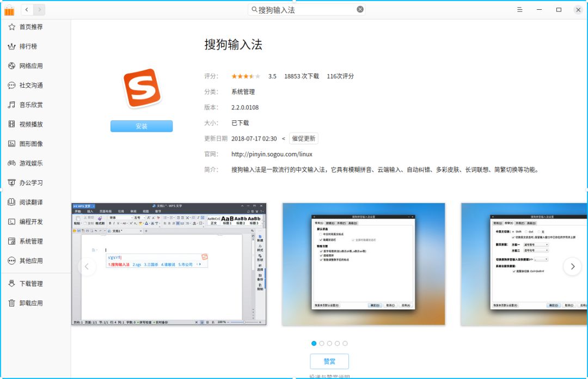Clear the search field text
The height and width of the screenshot is (379, 588).
tap(360, 9)
